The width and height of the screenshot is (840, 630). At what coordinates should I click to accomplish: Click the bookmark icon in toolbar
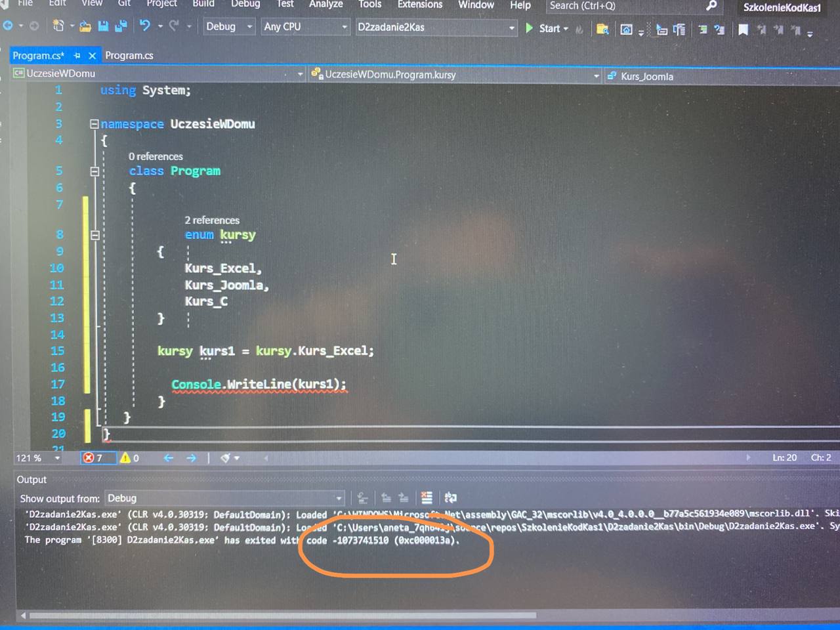[x=743, y=30]
